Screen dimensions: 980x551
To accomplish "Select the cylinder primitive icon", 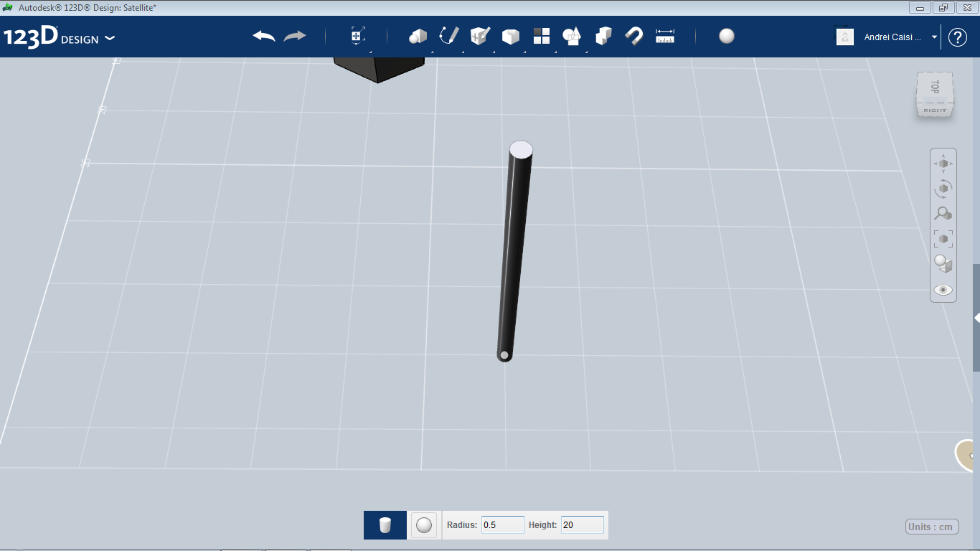I will (x=385, y=525).
